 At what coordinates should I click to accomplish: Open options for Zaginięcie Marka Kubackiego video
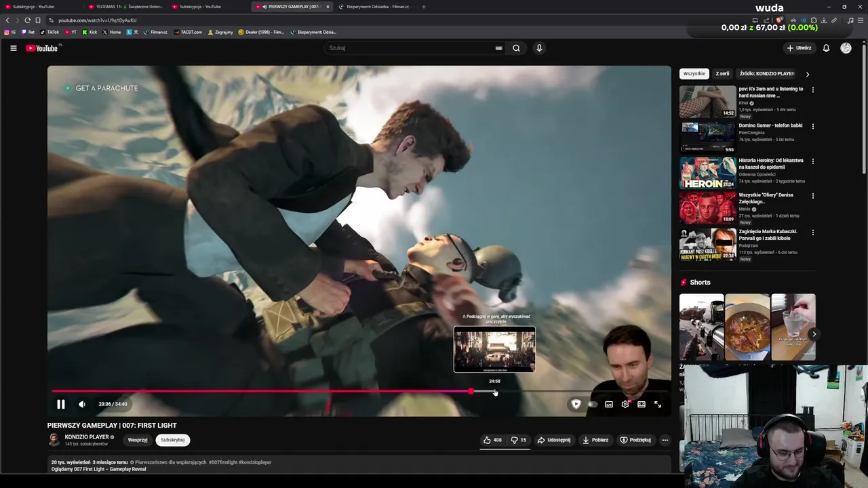[x=813, y=232]
